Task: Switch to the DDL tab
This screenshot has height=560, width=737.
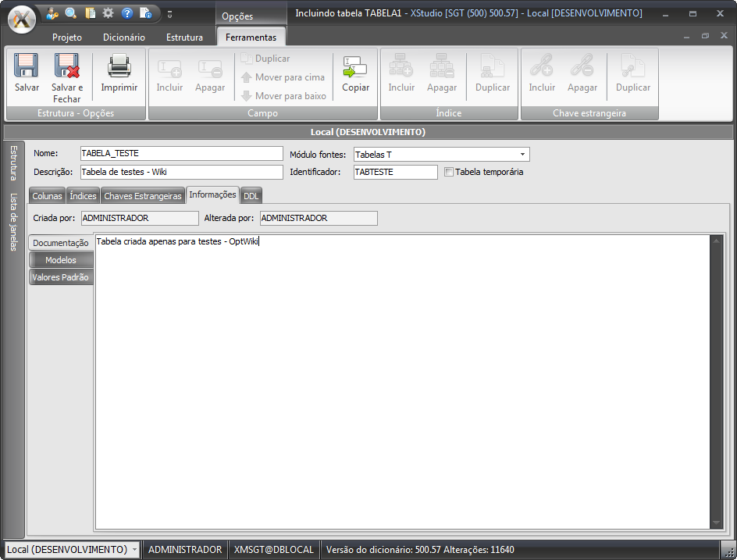Action: tap(251, 195)
